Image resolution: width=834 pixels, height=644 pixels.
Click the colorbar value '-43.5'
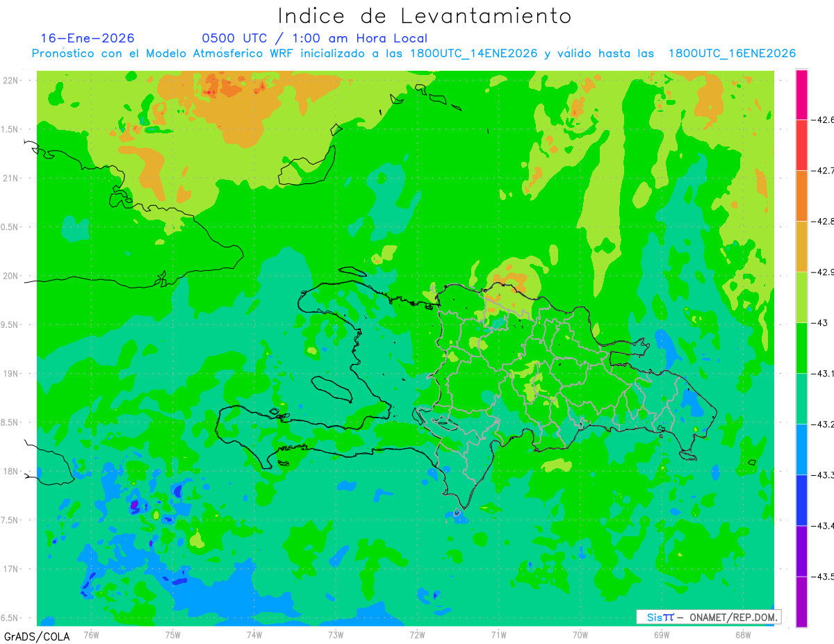823,577
